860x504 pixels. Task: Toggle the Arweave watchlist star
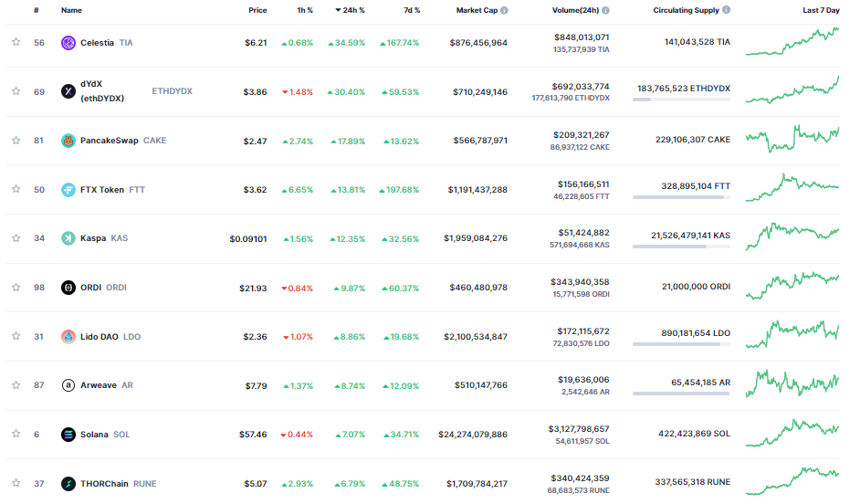(16, 385)
